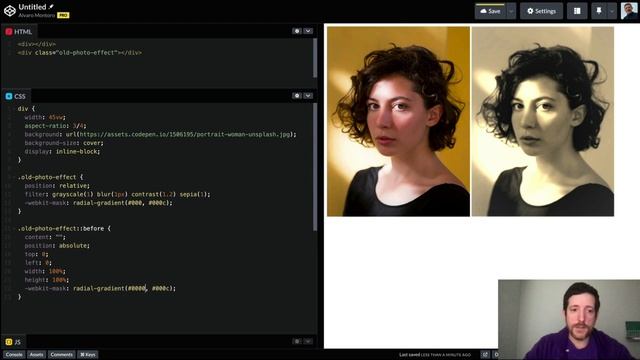Click the original color portrait preview

(x=398, y=121)
